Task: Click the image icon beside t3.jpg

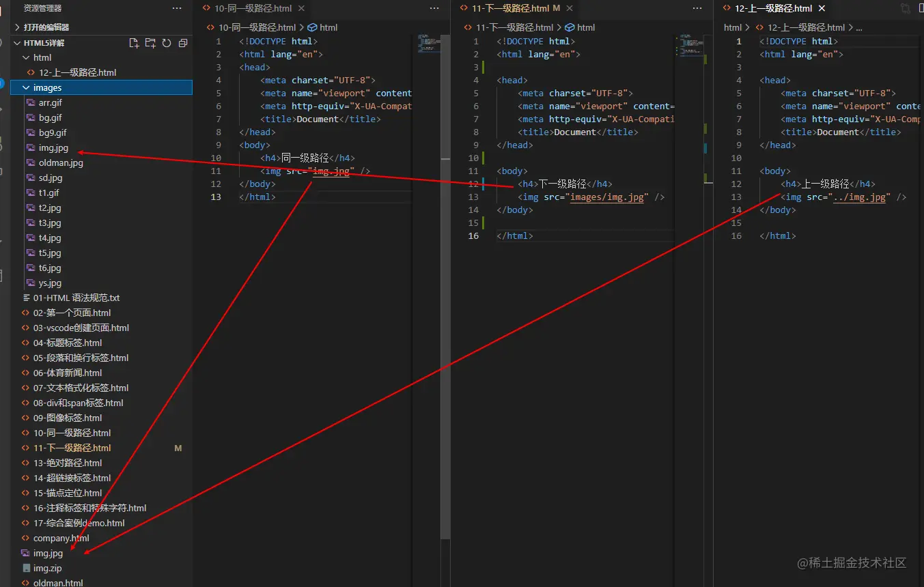Action: 31,223
